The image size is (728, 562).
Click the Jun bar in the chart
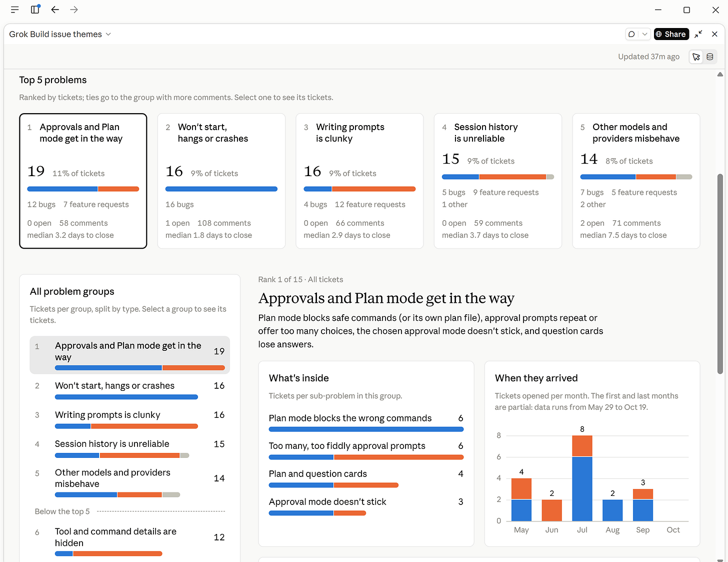552,510
